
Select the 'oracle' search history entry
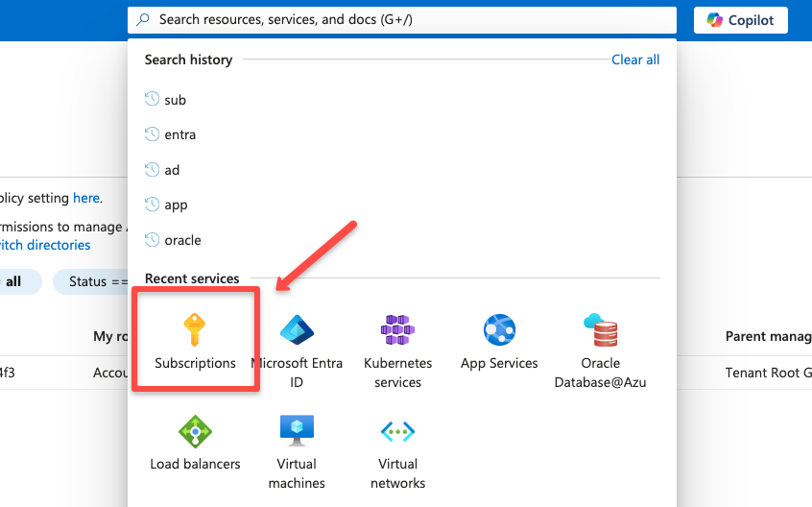182,240
